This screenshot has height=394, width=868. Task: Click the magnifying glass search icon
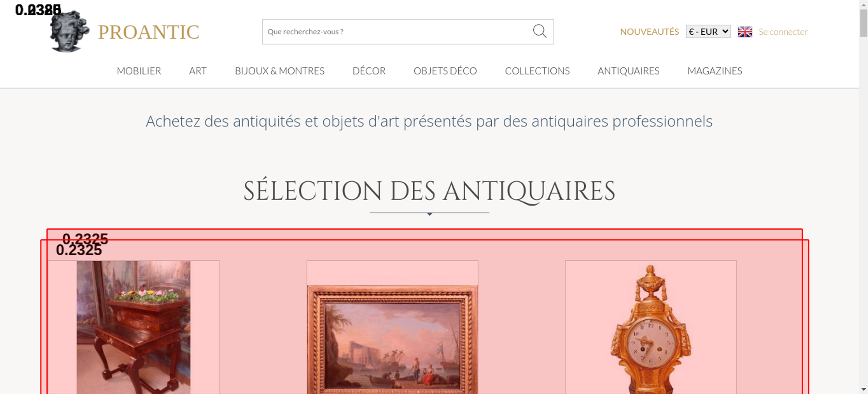[539, 31]
